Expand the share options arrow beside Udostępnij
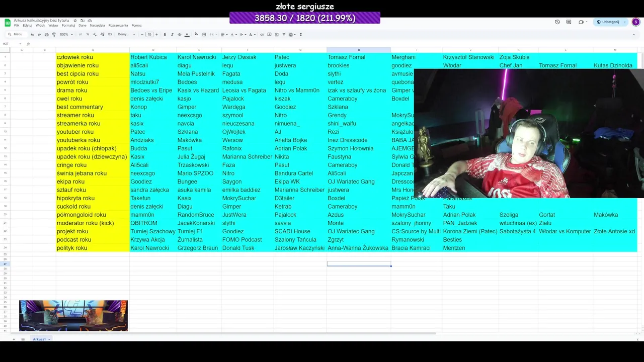Viewport: 644px width, 362px height. point(625,22)
